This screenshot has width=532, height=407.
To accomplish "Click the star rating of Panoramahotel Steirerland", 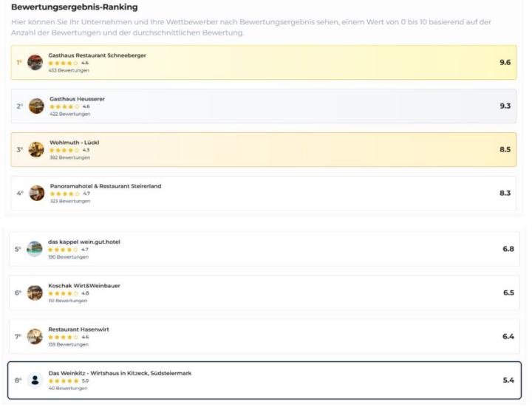I will point(65,194).
